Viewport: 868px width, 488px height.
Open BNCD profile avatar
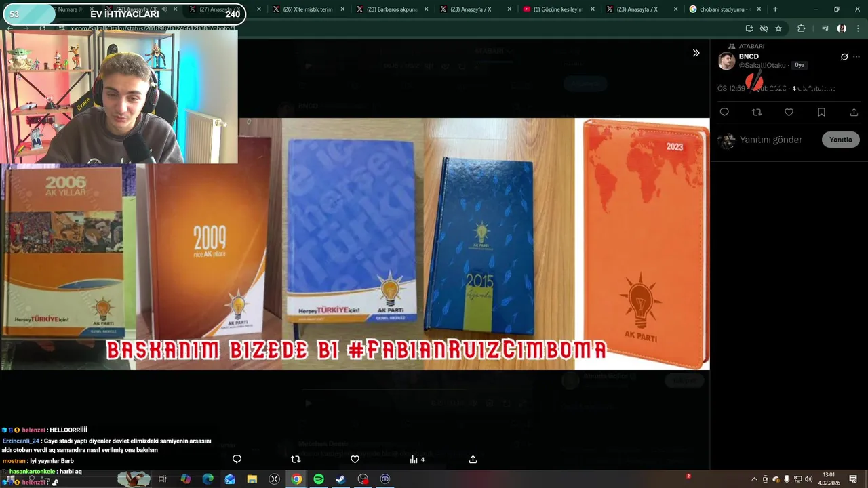tap(727, 61)
